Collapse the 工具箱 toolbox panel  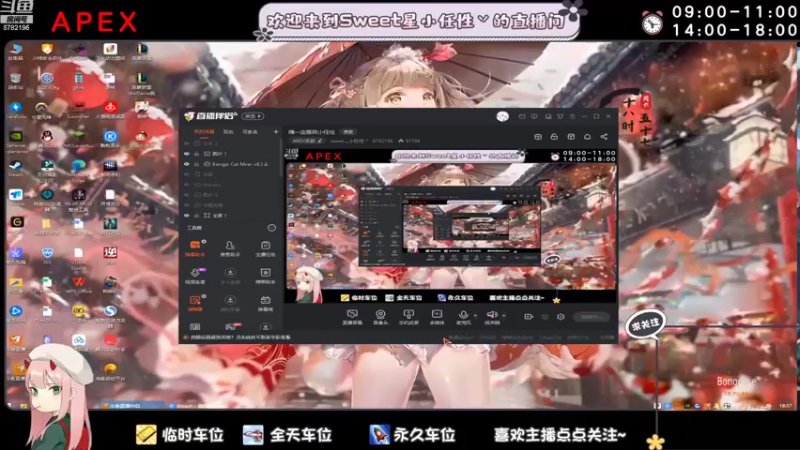272,228
